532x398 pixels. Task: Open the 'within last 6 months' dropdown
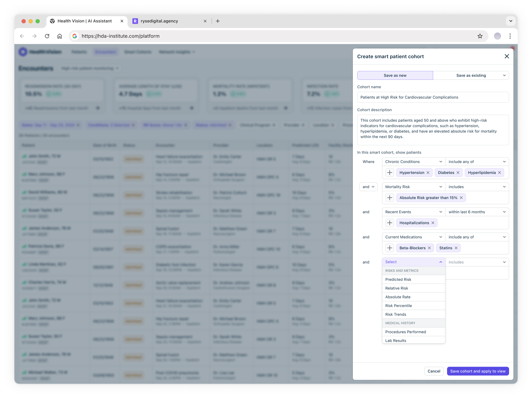[477, 212]
